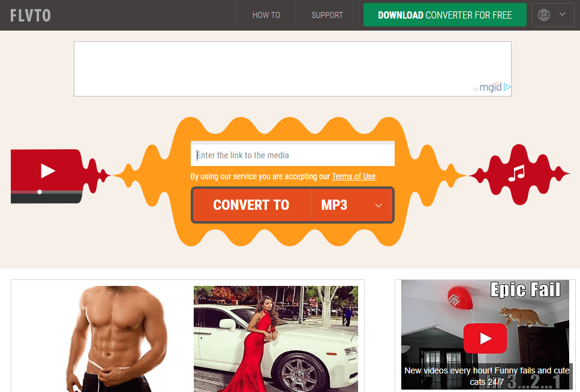Open the MP3 format dropdown
580x392 pixels.
pos(351,205)
